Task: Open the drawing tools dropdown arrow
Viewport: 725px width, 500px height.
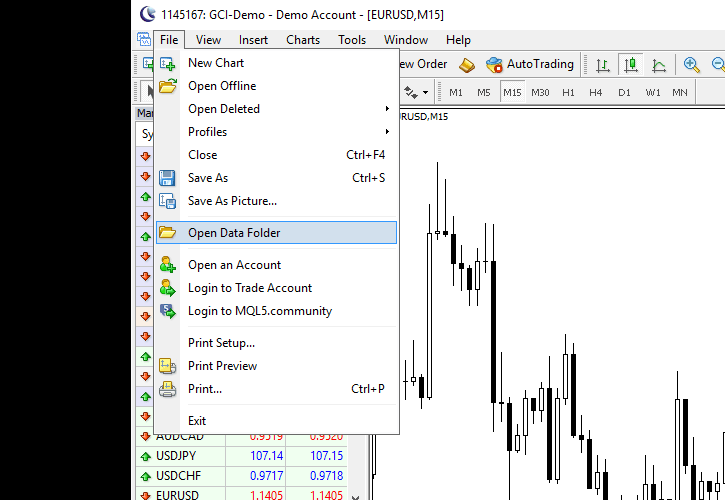Action: tap(426, 93)
